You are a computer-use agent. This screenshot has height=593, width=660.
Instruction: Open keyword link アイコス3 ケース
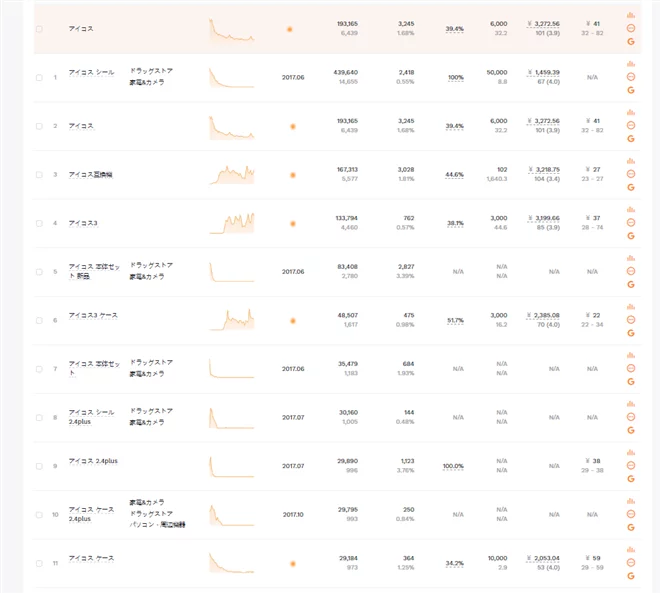pos(93,315)
